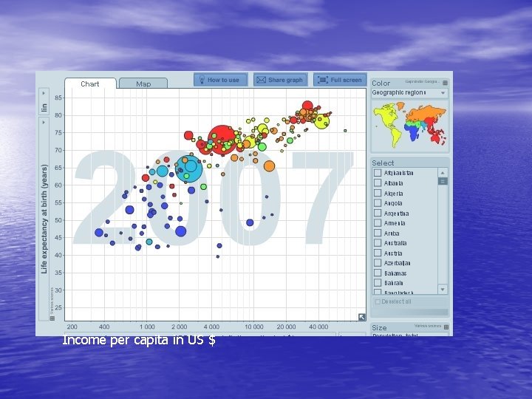Click the orange Europe region on the color map
Viewport: 532px width, 399px height.
[428, 112]
